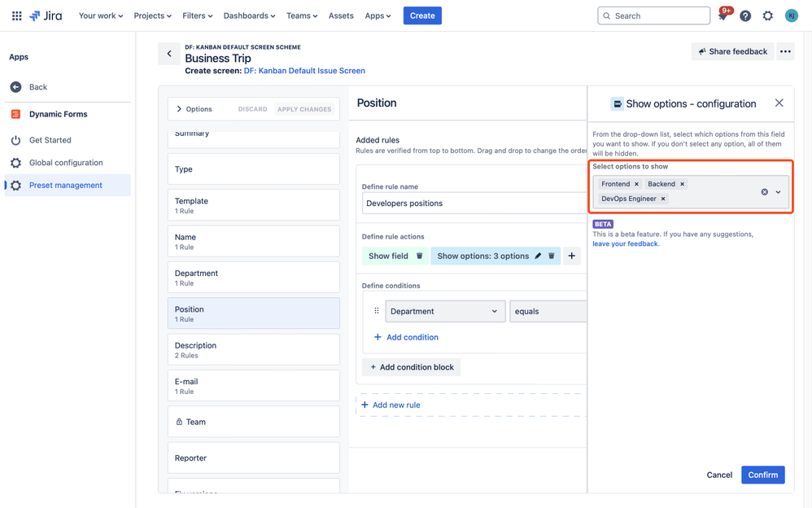This screenshot has width=812, height=508.
Task: Click the Get Started power icon
Action: (x=15, y=140)
